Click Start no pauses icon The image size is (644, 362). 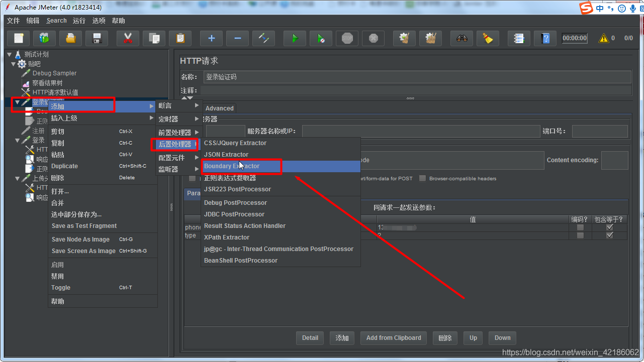click(321, 38)
